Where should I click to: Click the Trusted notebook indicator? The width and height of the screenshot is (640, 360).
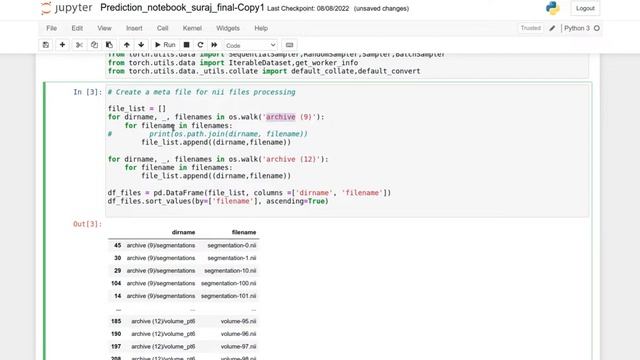pyautogui.click(x=531, y=28)
